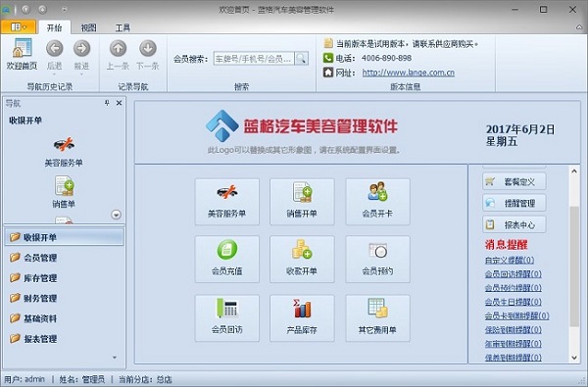Select 基础资料 navigation group
Viewport: 588px width, 387px height.
tap(64, 318)
